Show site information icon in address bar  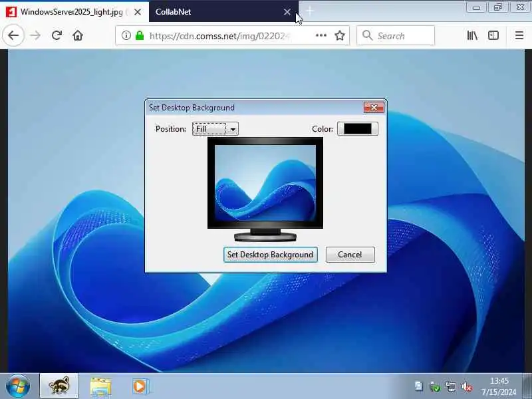coord(126,35)
